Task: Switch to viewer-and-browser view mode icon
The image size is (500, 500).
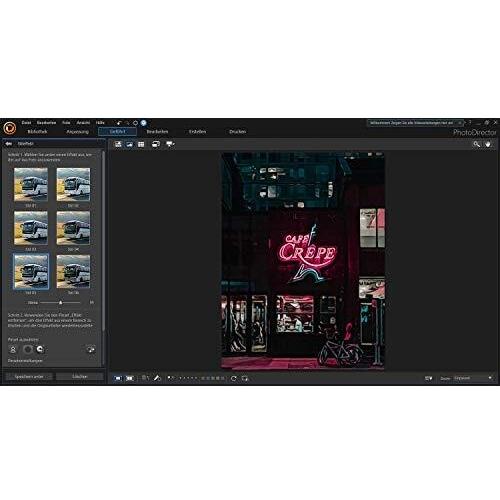Action: tap(118, 144)
